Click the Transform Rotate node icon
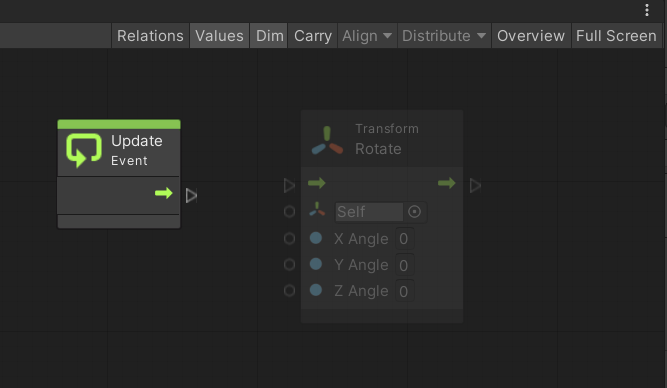 (x=327, y=140)
